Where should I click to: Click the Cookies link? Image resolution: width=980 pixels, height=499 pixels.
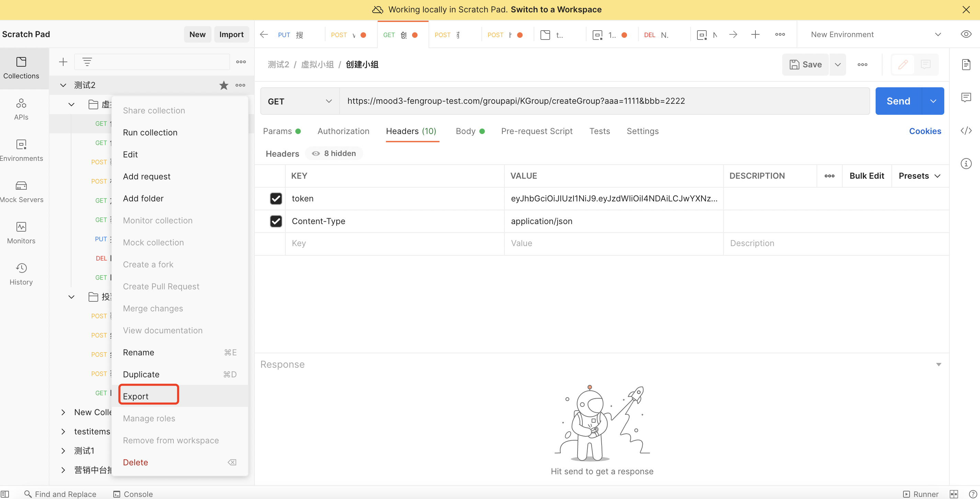point(925,131)
